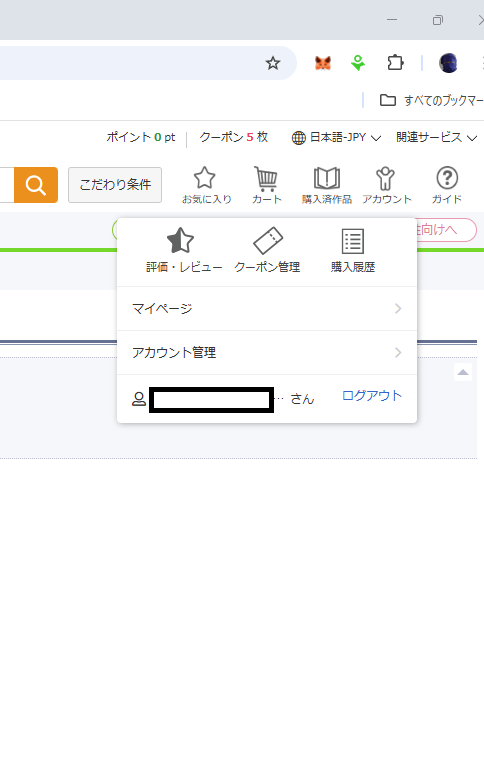This screenshot has height=774, width=484.
Task: Click the search input field
Action: [7, 185]
